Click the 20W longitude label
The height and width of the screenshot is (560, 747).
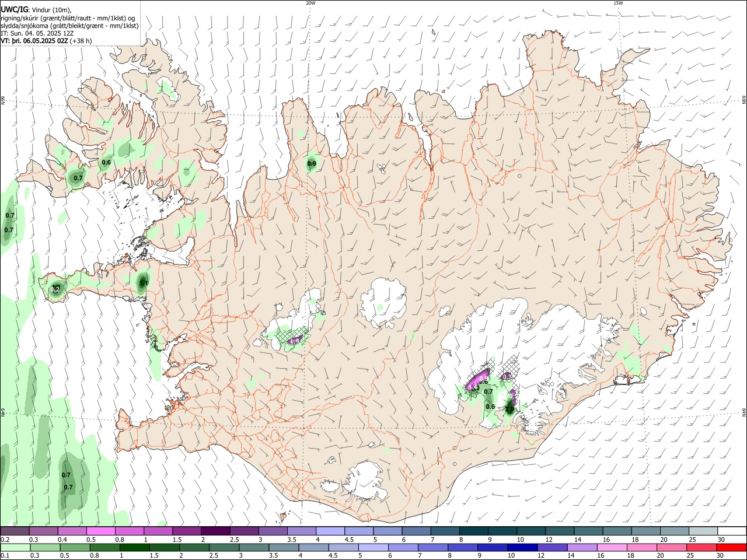pos(311,3)
